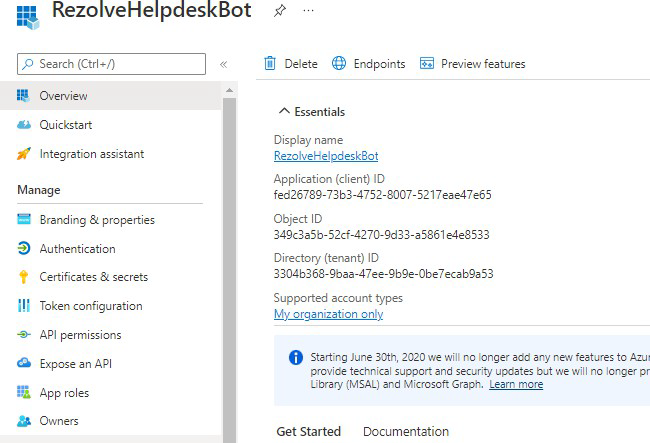The width and height of the screenshot is (650, 443).
Task: Open Endpoints via the globe icon
Action: [x=339, y=63]
